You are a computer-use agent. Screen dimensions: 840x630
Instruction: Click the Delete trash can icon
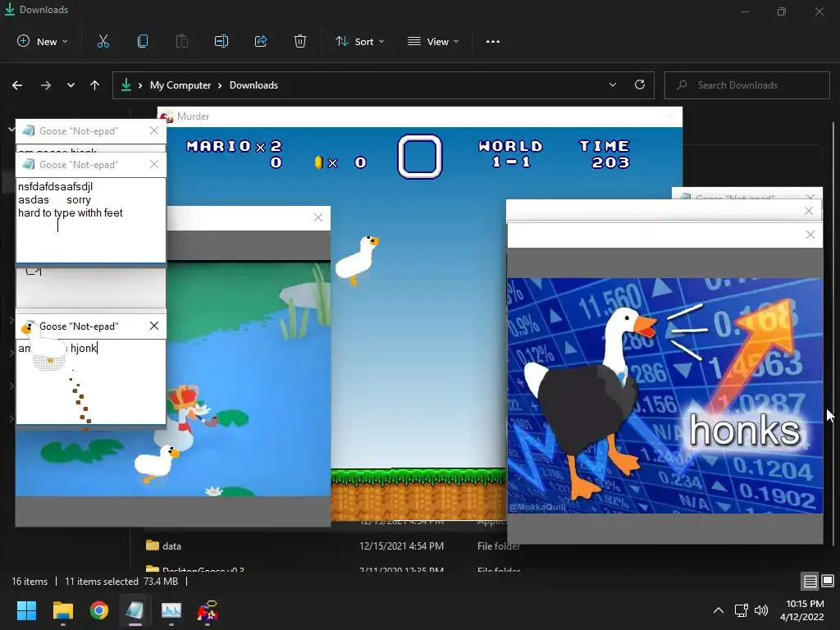tap(300, 41)
